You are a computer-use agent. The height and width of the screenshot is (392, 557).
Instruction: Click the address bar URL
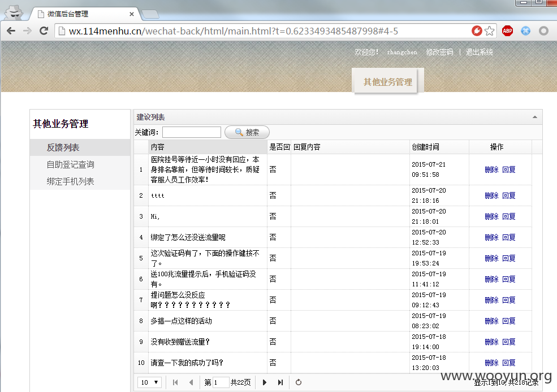coord(233,31)
